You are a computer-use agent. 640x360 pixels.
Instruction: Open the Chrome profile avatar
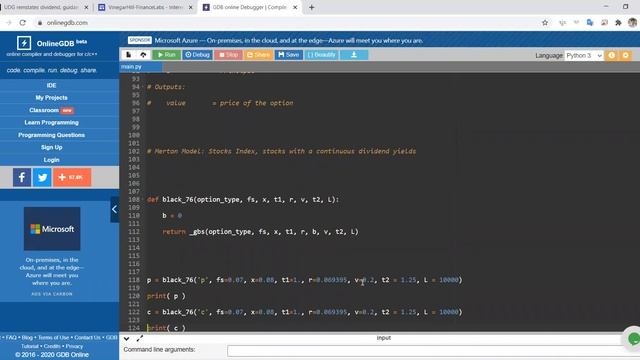click(633, 23)
